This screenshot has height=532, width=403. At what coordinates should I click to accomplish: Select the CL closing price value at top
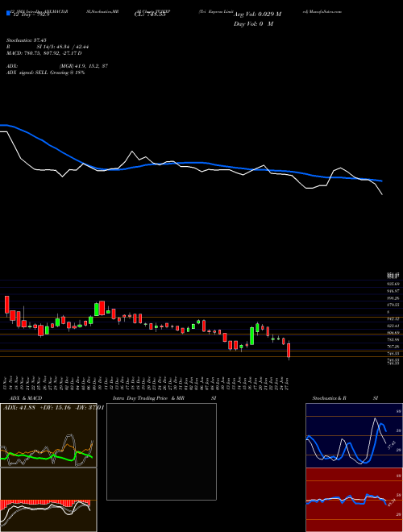(x=150, y=15)
